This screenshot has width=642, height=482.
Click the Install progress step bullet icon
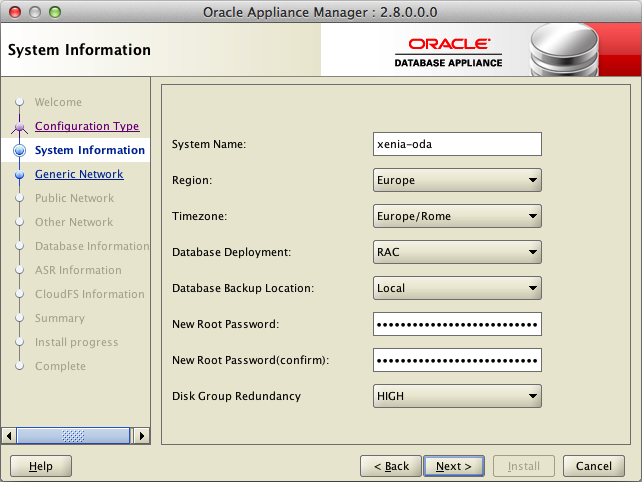click(x=19, y=342)
